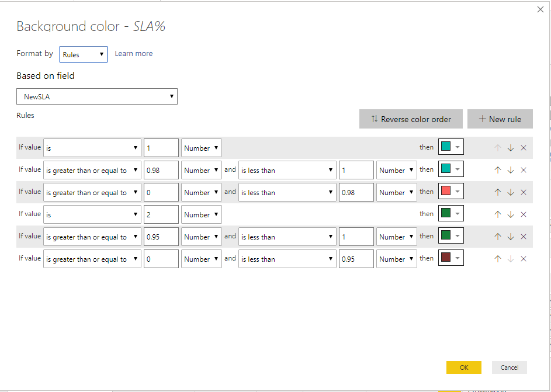Pick the teal color swatch of 0.98 to 1 rule
This screenshot has width=551, height=392.
click(x=451, y=169)
